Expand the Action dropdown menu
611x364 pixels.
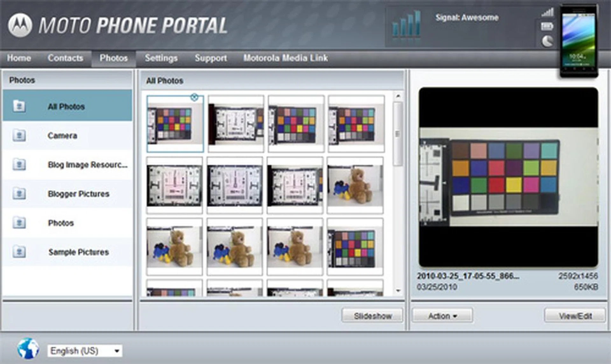click(x=442, y=316)
